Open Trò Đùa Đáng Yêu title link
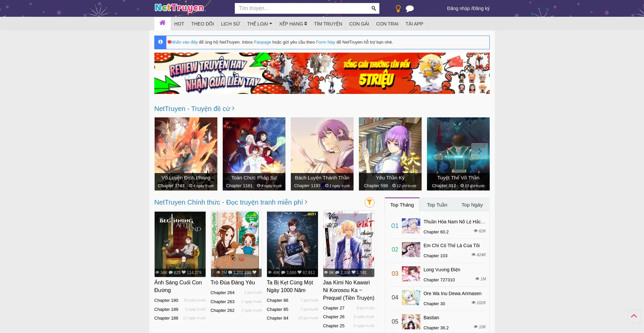 click(233, 283)
